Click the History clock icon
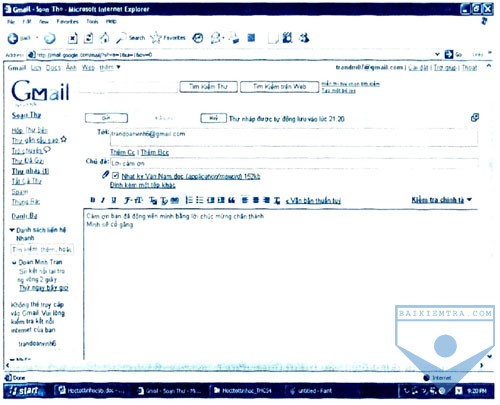 click(x=198, y=38)
